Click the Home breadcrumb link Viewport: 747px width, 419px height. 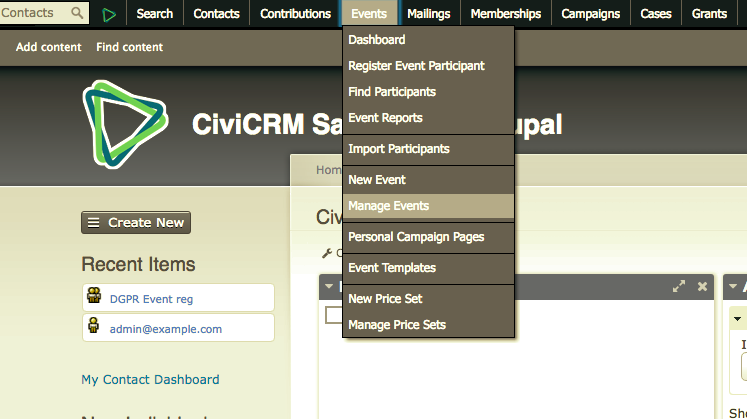click(329, 170)
